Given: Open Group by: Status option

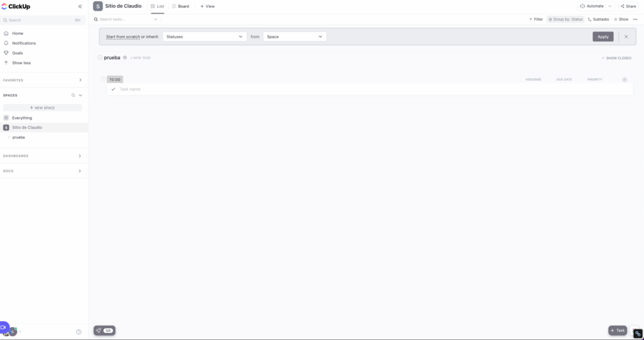Looking at the screenshot, I should click(565, 20).
